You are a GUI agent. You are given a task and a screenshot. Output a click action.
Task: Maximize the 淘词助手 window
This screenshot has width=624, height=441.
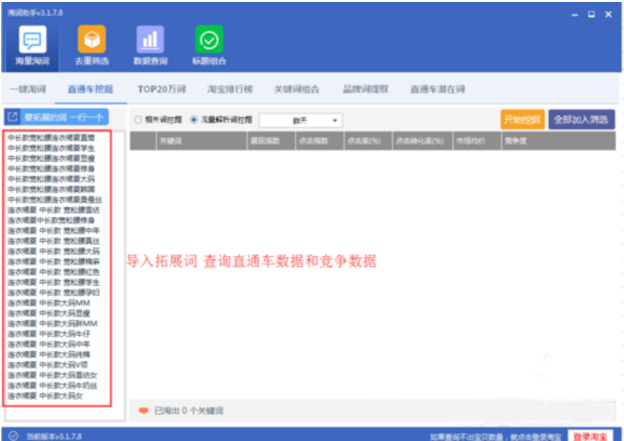(x=591, y=14)
